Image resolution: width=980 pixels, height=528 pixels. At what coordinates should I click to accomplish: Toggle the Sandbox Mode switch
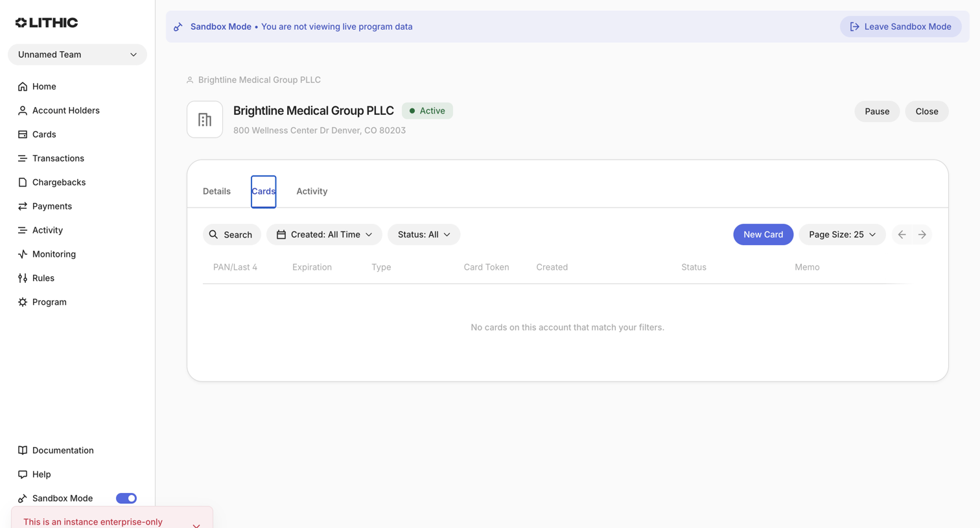126,498
